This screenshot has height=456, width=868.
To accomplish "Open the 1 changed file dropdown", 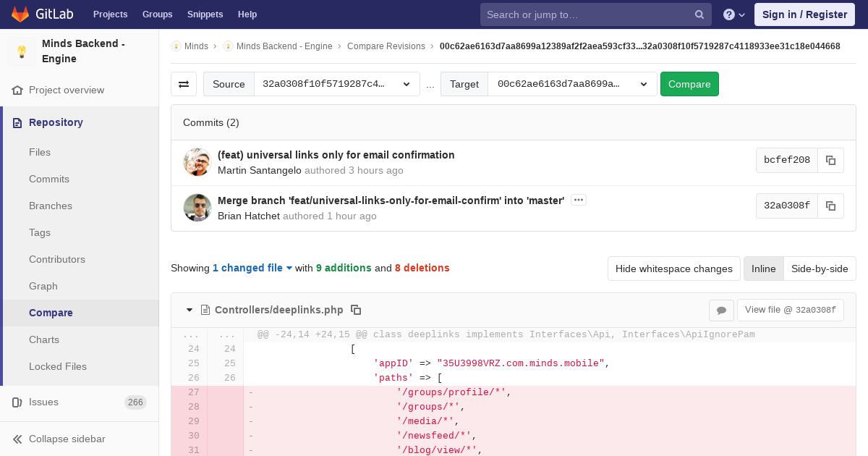I will click(x=252, y=268).
